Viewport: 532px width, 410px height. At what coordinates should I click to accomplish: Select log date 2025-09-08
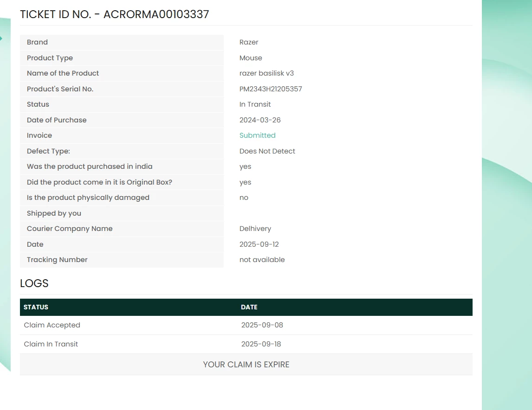pyautogui.click(x=262, y=325)
